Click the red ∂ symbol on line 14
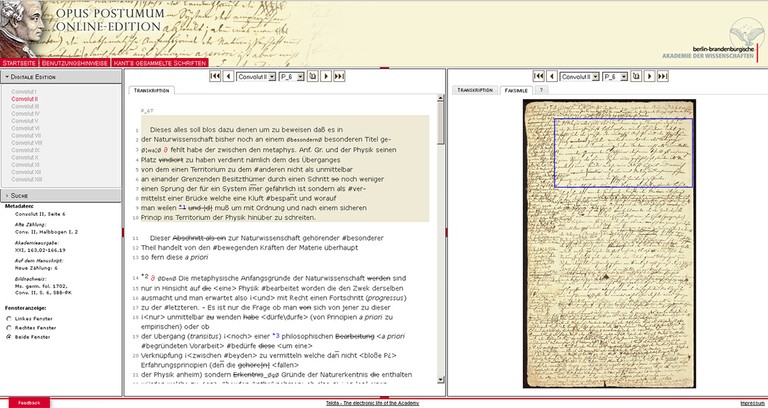Viewport: 768px width, 408px height. coord(153,278)
